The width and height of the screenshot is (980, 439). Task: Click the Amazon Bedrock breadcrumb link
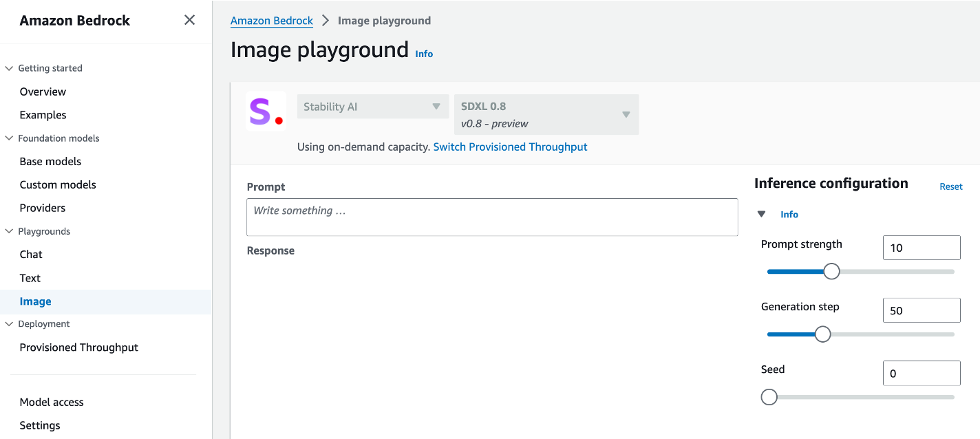pos(272,21)
